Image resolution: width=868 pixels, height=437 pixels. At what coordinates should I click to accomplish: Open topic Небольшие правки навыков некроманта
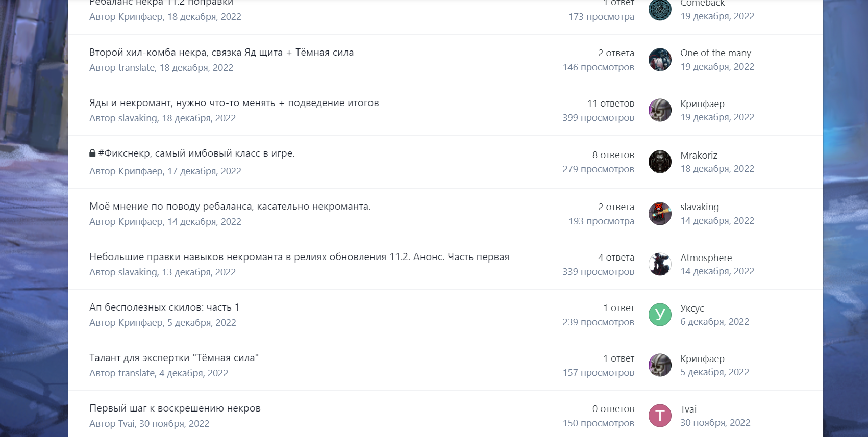point(300,257)
